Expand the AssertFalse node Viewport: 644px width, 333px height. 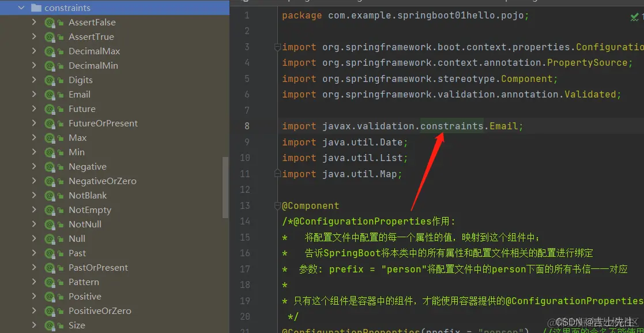point(34,22)
